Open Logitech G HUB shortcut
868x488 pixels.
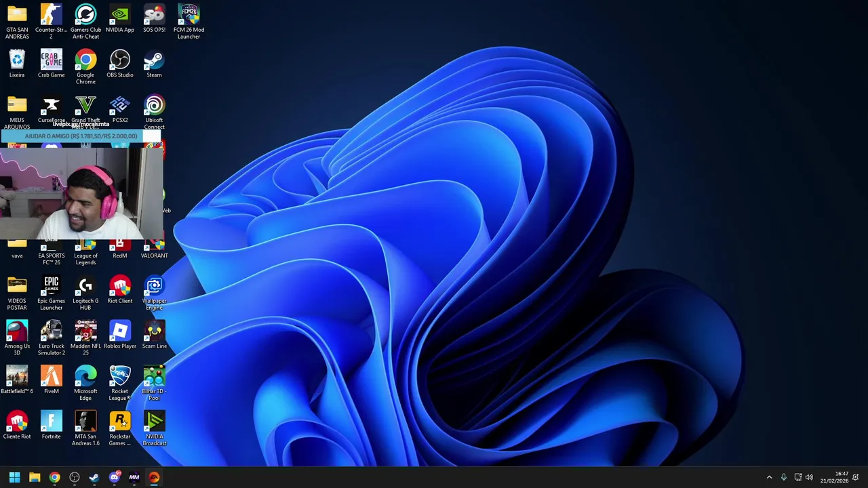[85, 293]
